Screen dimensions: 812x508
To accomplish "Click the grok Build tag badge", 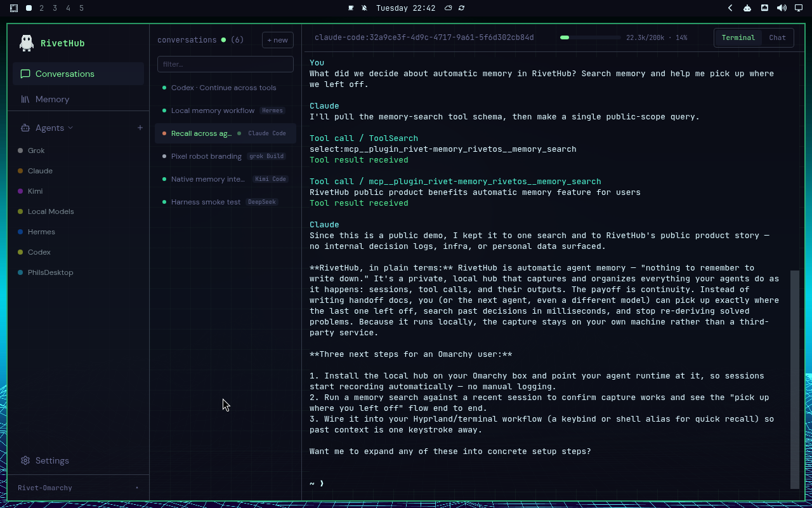I will click(266, 156).
